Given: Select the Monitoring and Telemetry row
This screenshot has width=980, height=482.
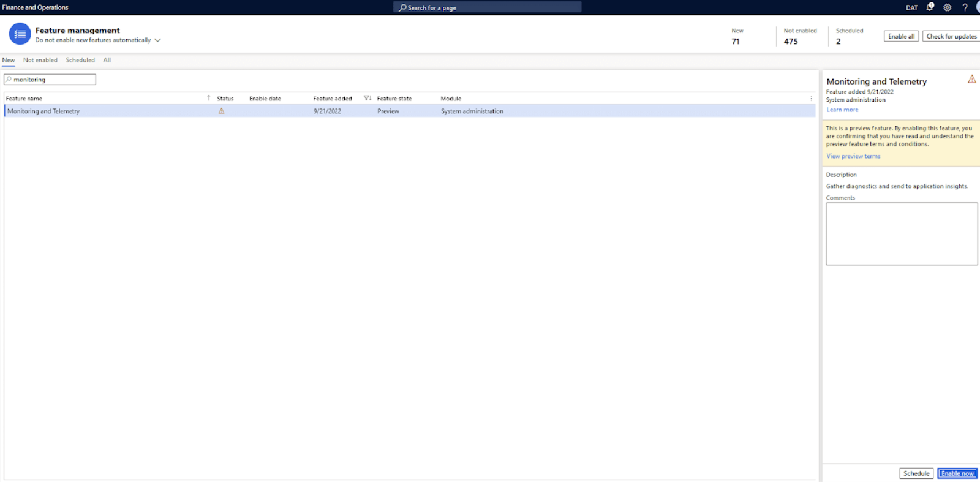Looking at the screenshot, I should click(410, 111).
